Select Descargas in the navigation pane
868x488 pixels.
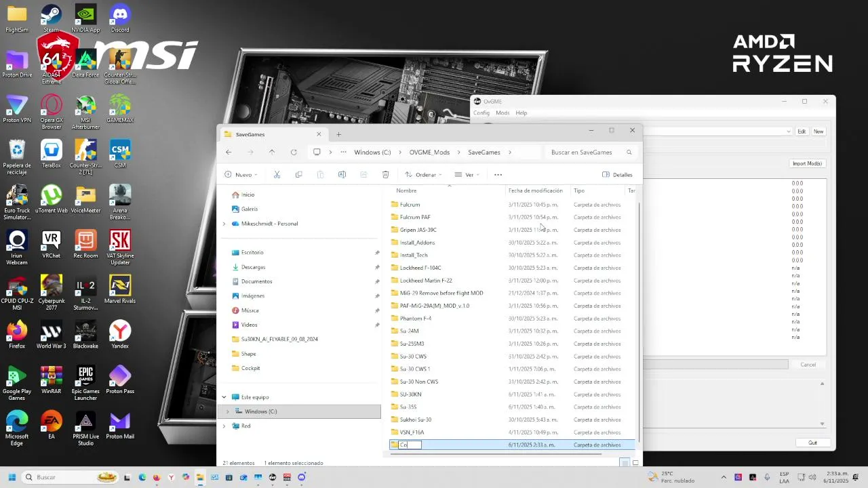(x=254, y=267)
